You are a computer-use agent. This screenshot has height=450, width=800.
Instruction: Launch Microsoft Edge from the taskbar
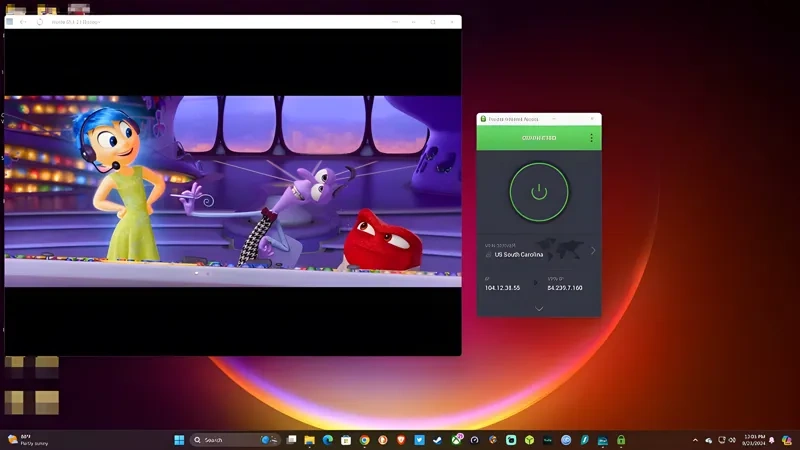pos(327,439)
